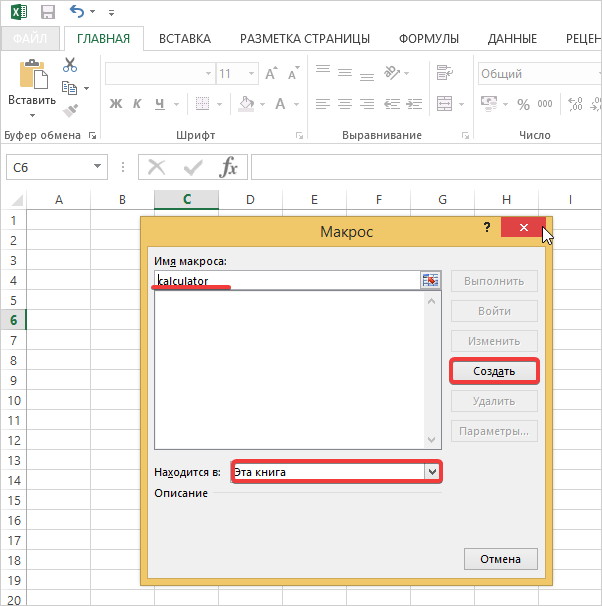The width and height of the screenshot is (602, 606).
Task: Open the ФОРМУЛЫ ribbon tab
Action: tap(428, 39)
